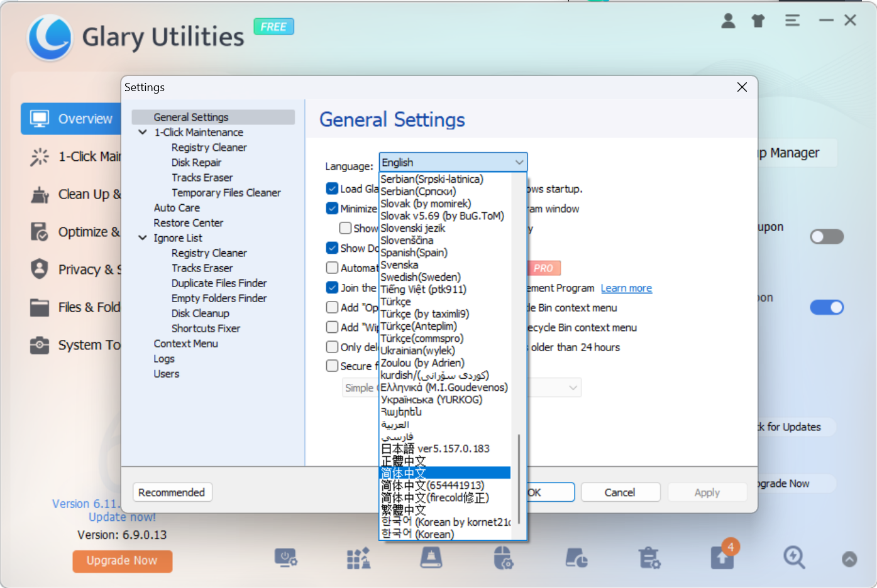
Task: Select highlighted 简体中文 language option
Action: [445, 473]
